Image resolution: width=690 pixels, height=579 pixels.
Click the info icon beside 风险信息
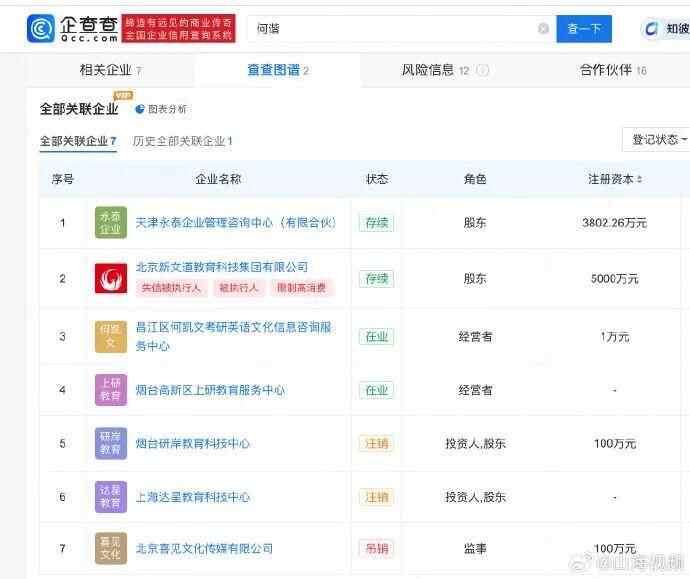(483, 70)
